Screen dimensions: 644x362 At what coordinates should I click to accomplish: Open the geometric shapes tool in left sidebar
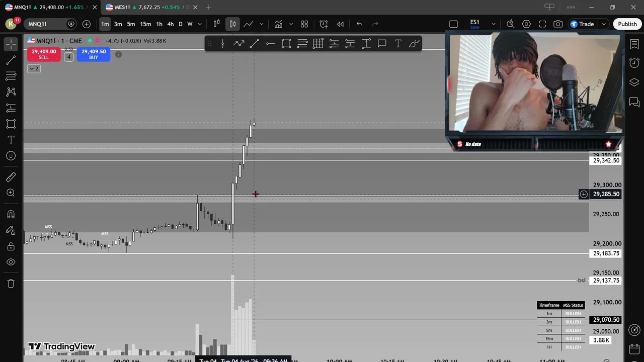coord(11,124)
